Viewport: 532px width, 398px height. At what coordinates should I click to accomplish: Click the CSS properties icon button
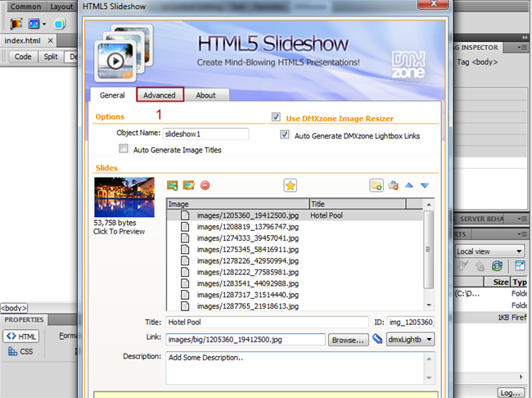click(x=20, y=351)
